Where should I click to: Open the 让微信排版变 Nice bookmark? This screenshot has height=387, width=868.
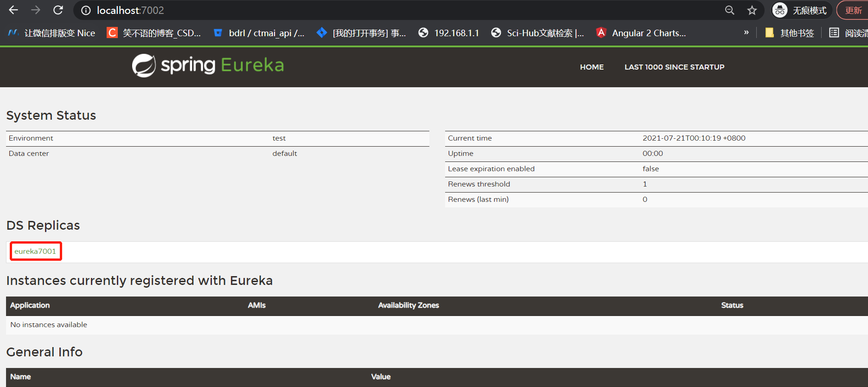pos(52,33)
